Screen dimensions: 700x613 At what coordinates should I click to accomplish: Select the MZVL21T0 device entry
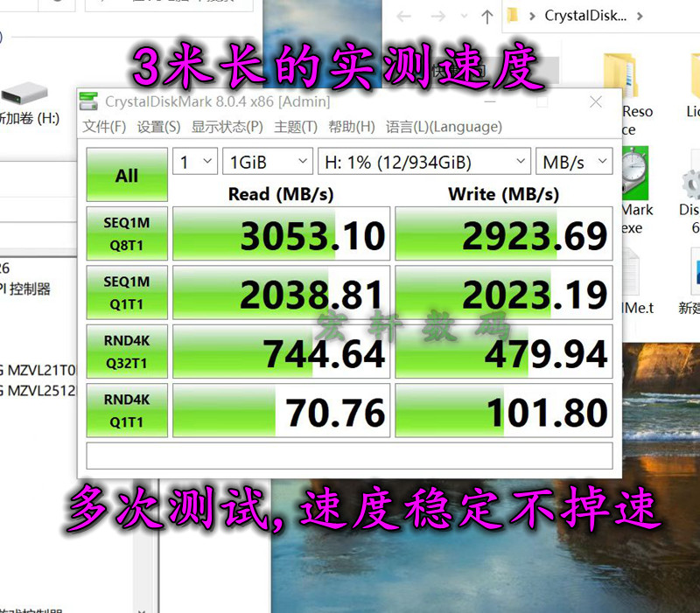[38, 370]
